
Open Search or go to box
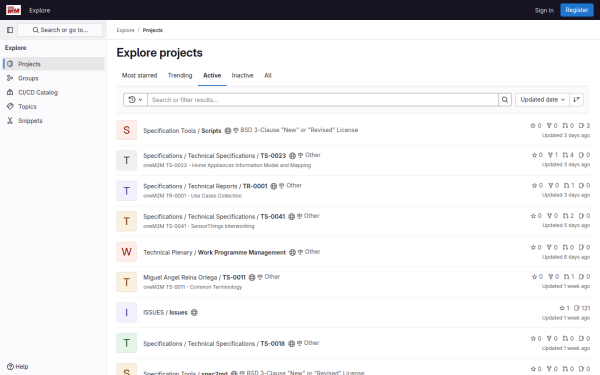coord(60,30)
